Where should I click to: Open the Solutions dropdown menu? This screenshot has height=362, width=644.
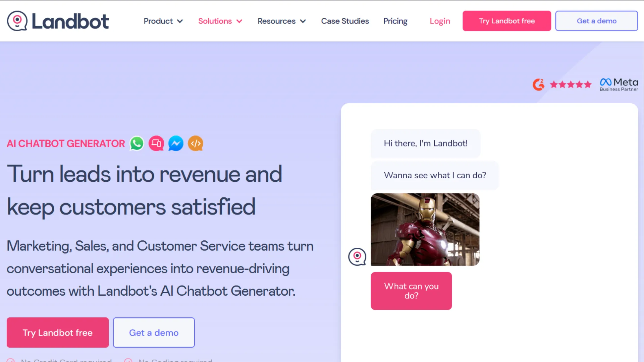(220, 21)
